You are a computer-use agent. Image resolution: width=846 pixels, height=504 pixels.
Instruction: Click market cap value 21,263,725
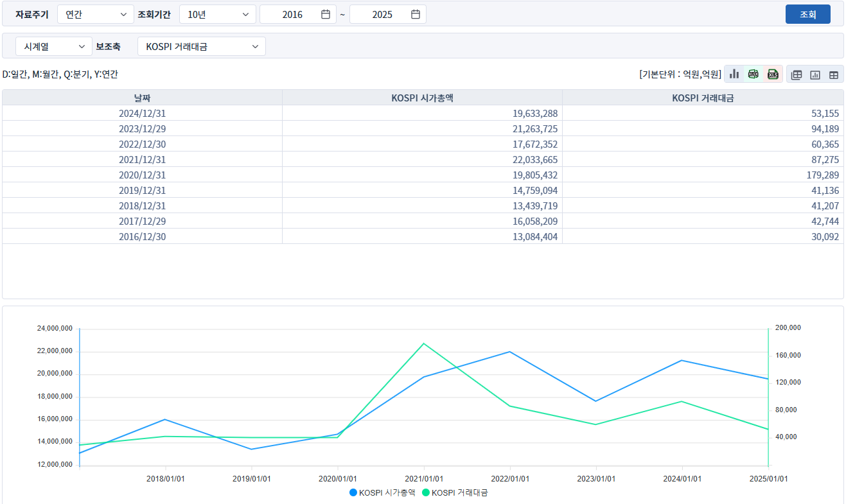535,128
